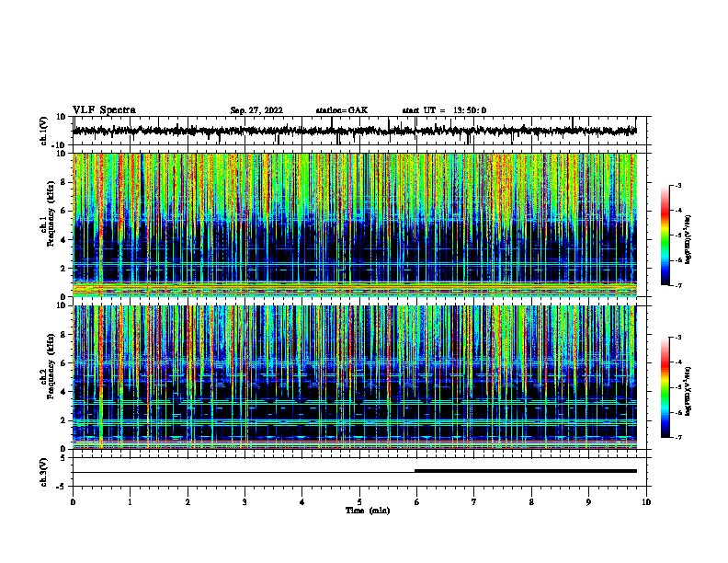Viewport: 728px width, 563px height.
Task: Click the log(PSD) label beside ch.2 colorbar
Action: 688,391
